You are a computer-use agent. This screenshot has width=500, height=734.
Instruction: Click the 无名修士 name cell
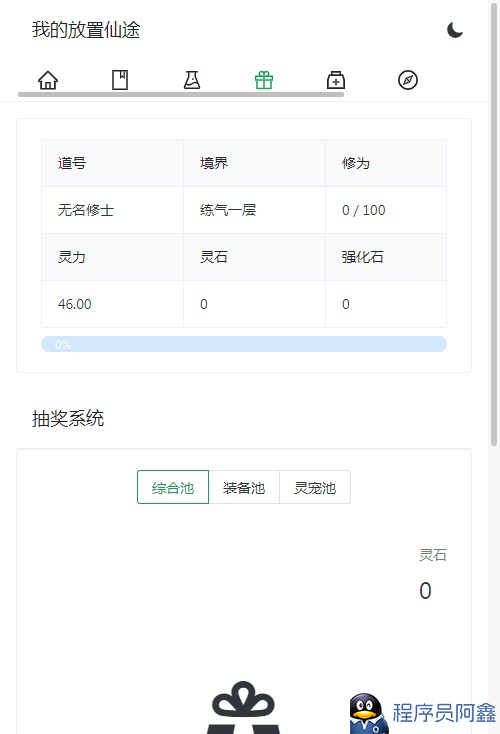[x=112, y=210]
